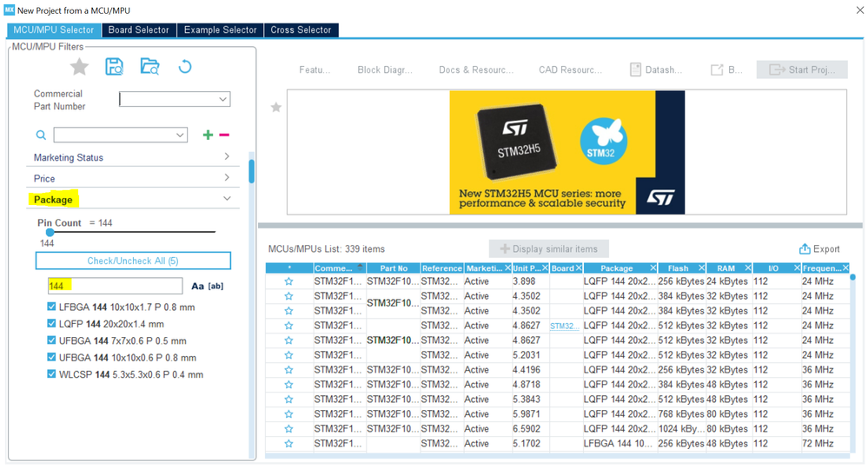Remove the Flash column via its X
This screenshot has width=868, height=469.
[x=701, y=268]
